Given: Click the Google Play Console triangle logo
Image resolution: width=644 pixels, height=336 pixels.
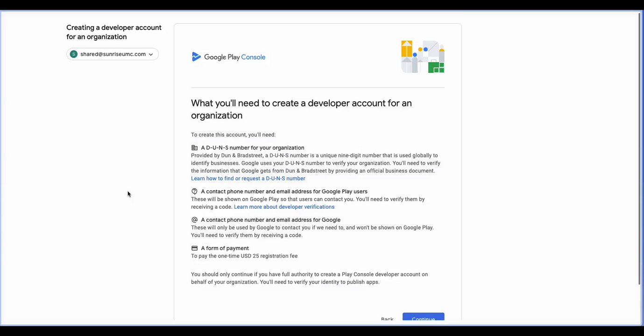Looking at the screenshot, I should coord(196,57).
